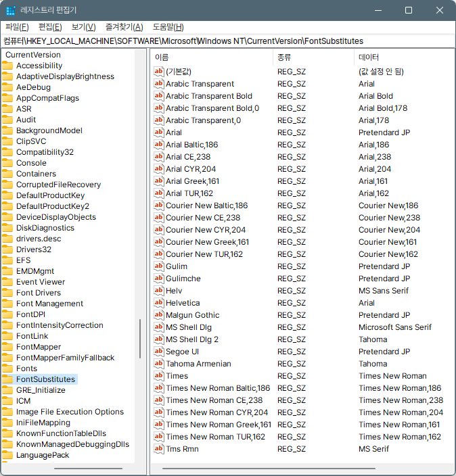
Task: Click the FontSubstitutes folder icon
Action: pos(7,379)
